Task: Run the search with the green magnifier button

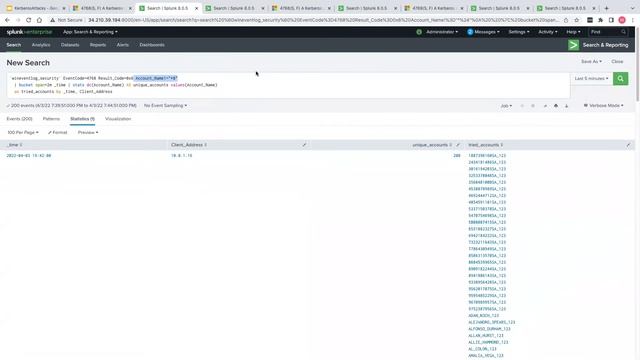Action: pyautogui.click(x=620, y=79)
